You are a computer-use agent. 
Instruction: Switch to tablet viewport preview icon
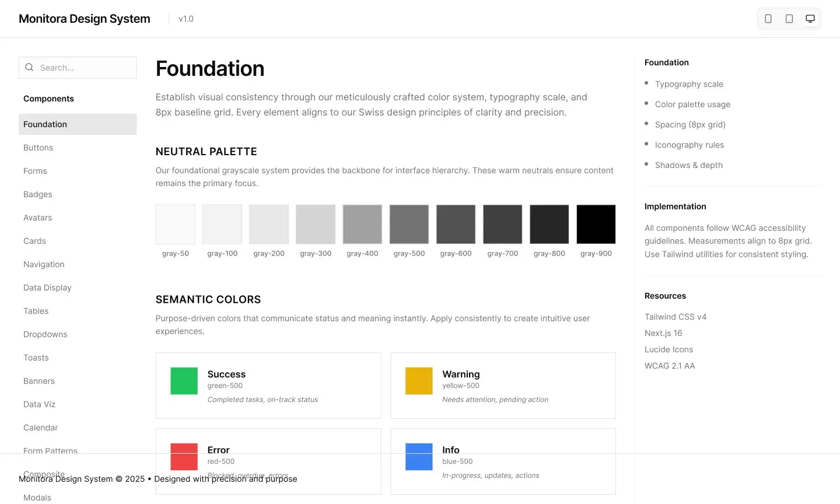pyautogui.click(x=789, y=19)
